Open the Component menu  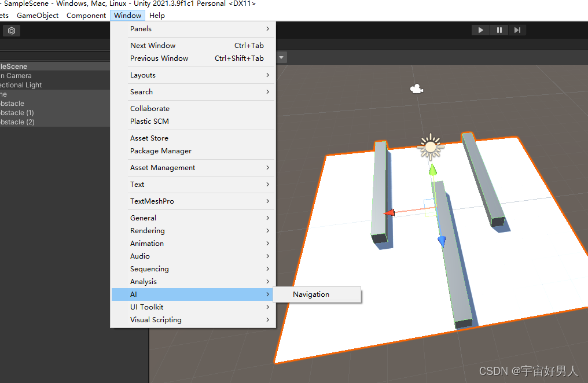[x=86, y=15]
